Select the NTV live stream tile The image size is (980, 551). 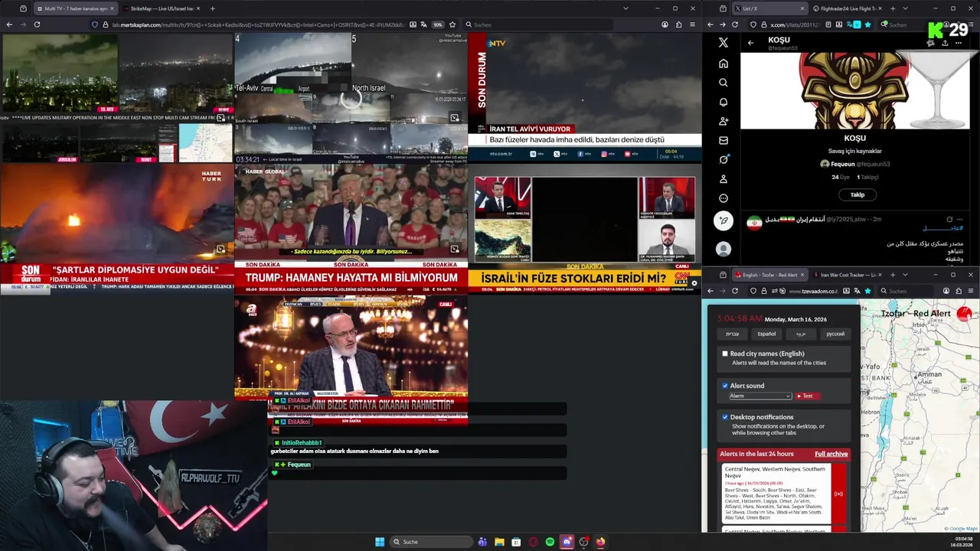[585, 96]
